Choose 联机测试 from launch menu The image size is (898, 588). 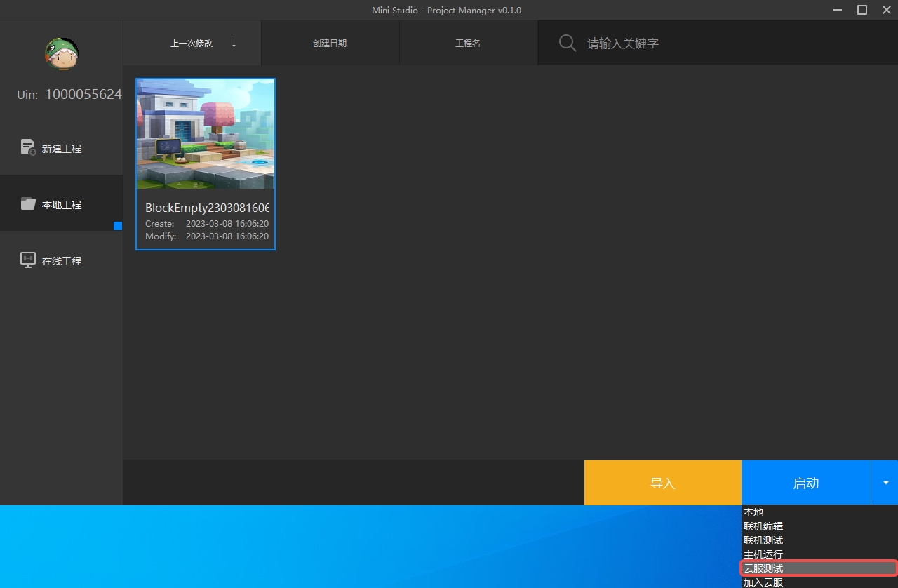click(819, 540)
